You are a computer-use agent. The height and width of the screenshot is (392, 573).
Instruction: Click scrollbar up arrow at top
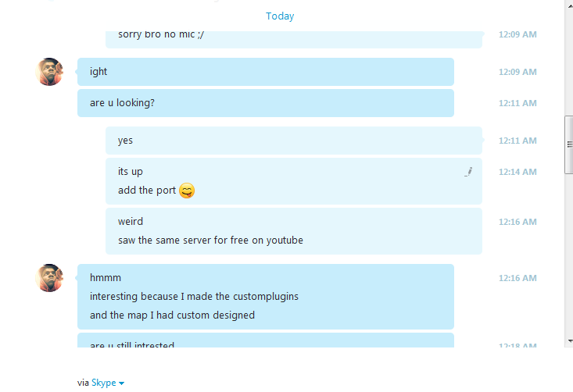[569, 5]
